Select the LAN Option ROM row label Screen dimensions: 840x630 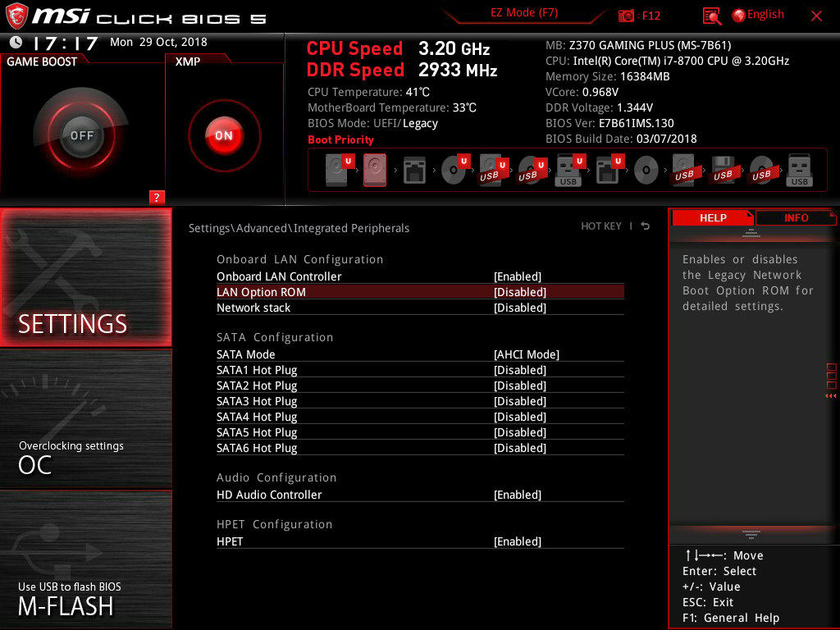point(261,292)
